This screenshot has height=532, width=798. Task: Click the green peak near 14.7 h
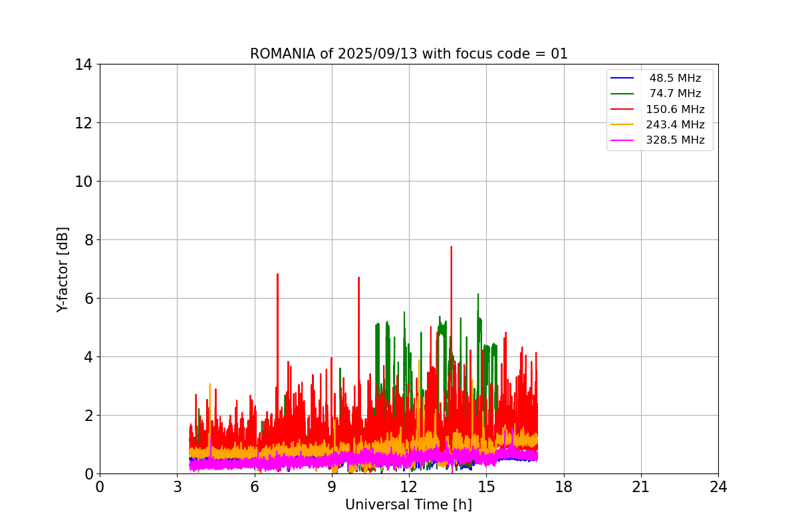pos(477,295)
